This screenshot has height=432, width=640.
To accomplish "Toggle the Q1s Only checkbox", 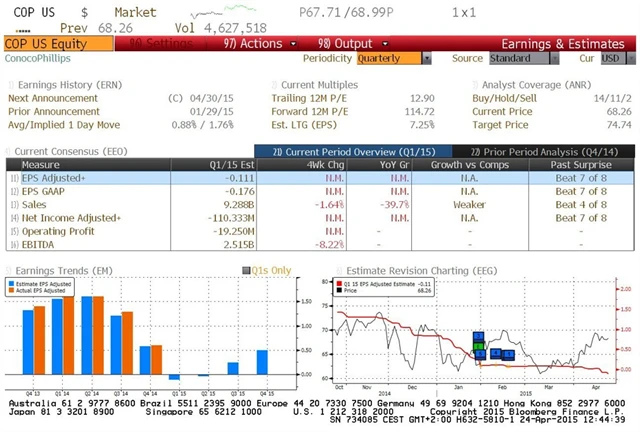I will coord(247,268).
